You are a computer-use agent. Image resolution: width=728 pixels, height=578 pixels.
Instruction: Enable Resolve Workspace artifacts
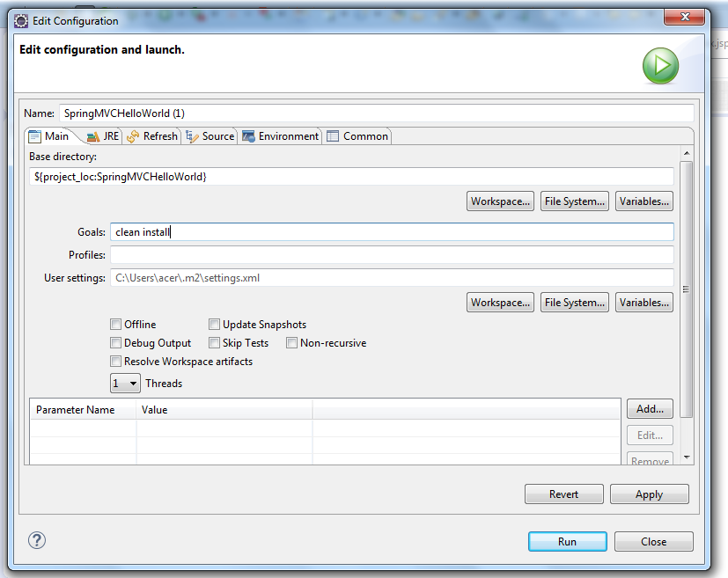pyautogui.click(x=115, y=361)
